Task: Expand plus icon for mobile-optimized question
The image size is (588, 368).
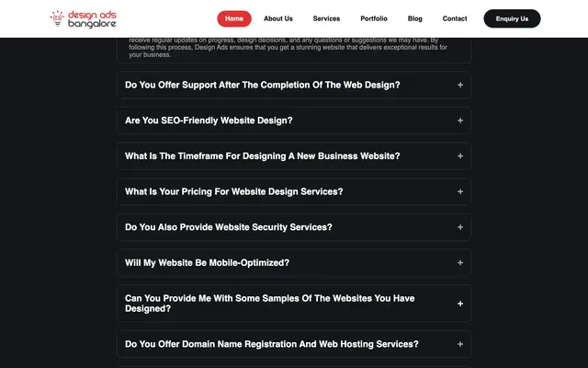Action: click(x=460, y=263)
